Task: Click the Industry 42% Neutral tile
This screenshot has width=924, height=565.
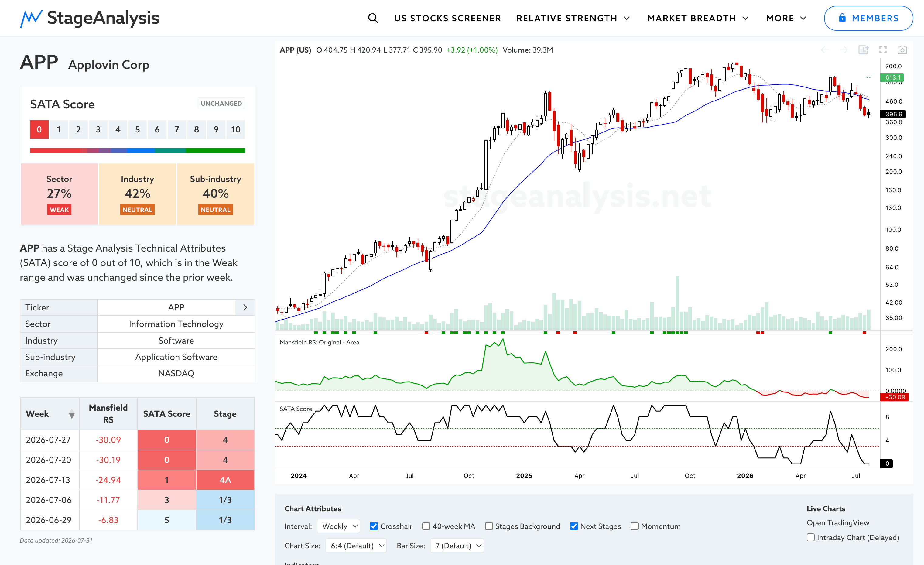Action: point(137,194)
